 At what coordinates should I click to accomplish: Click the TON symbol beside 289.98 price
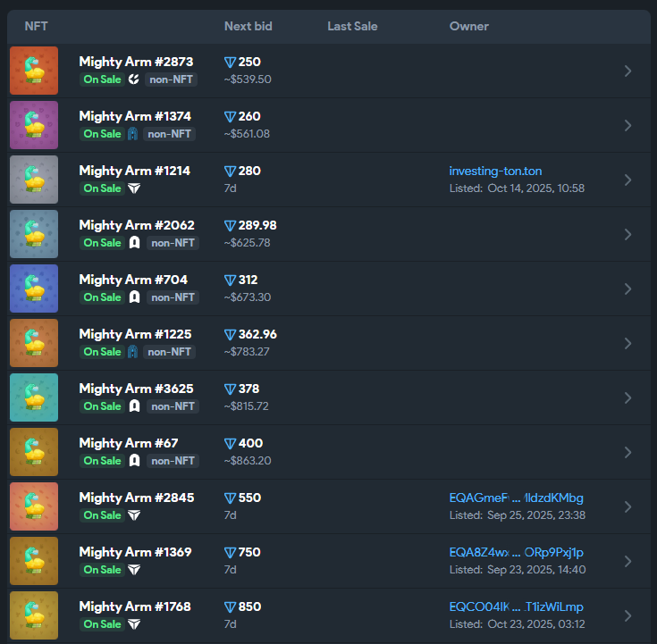point(231,226)
